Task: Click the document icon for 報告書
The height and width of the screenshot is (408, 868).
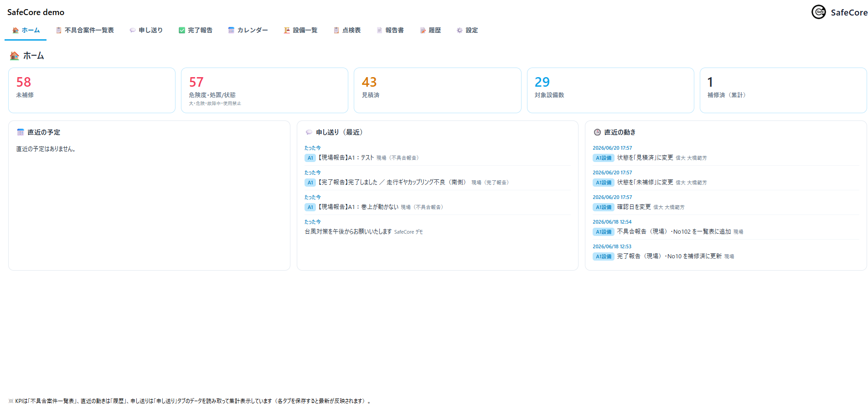Action: [x=379, y=30]
